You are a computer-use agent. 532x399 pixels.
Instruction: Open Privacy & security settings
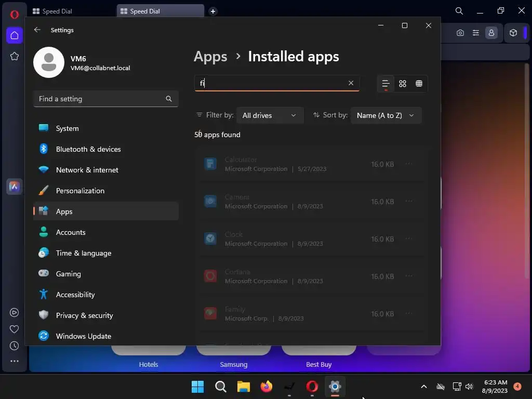click(x=106, y=315)
